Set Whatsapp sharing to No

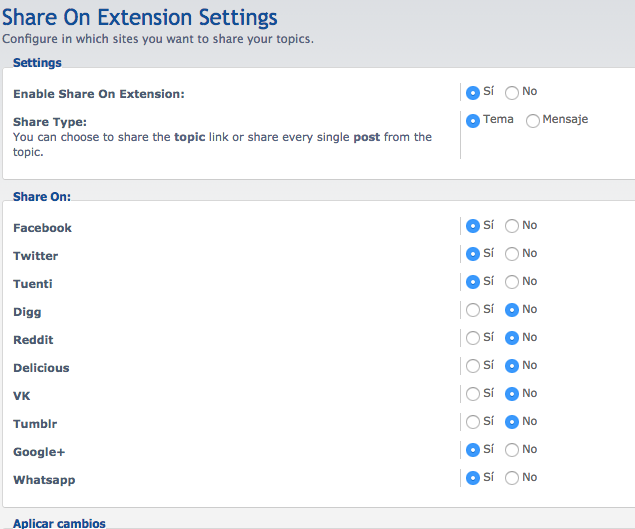coord(512,478)
